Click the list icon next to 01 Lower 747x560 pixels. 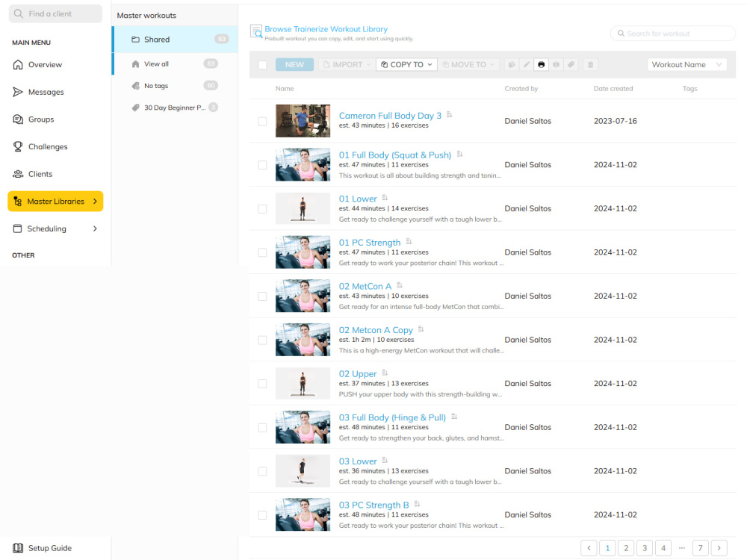[385, 198]
